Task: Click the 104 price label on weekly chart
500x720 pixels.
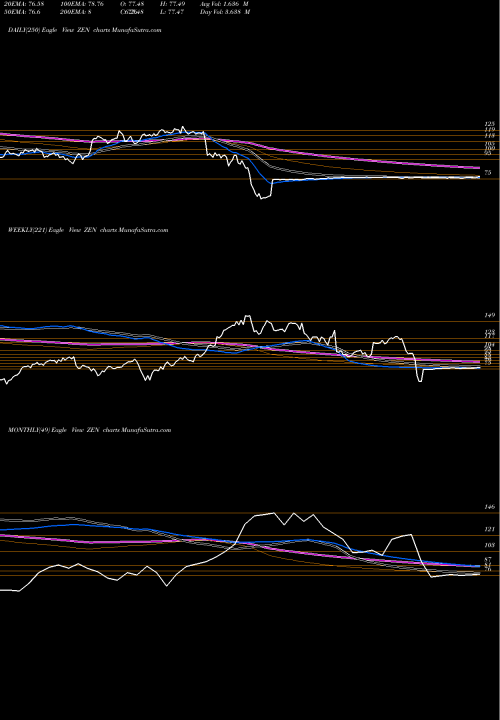Action: (489, 344)
